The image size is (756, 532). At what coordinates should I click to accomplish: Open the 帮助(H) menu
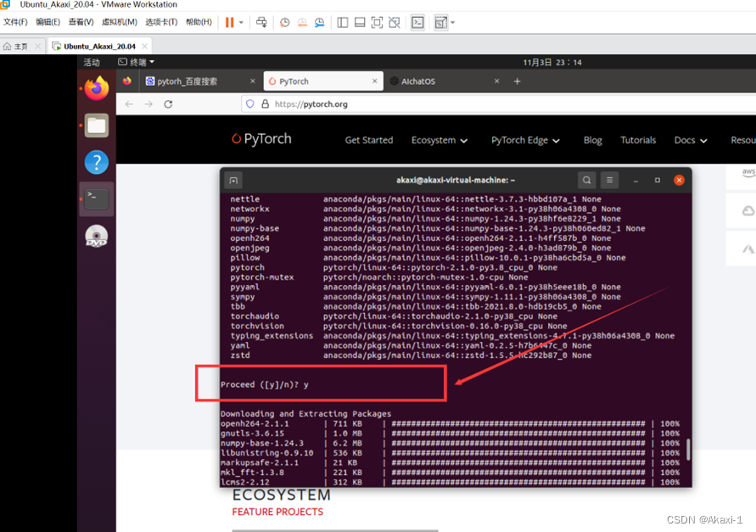click(199, 22)
